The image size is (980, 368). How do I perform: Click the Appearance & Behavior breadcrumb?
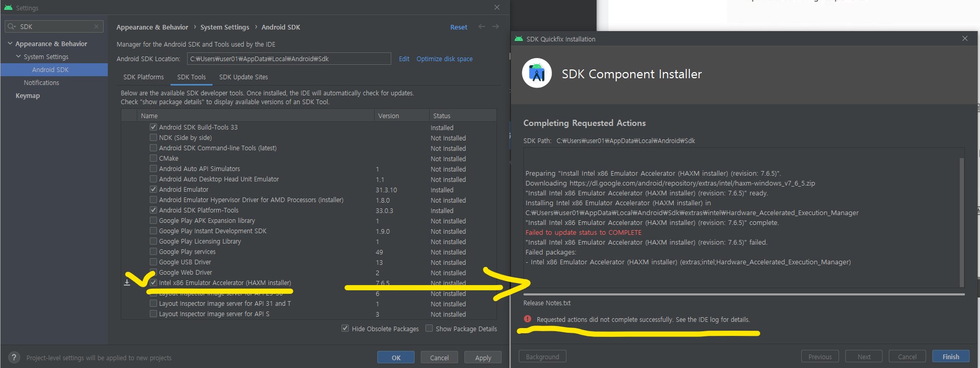[152, 27]
